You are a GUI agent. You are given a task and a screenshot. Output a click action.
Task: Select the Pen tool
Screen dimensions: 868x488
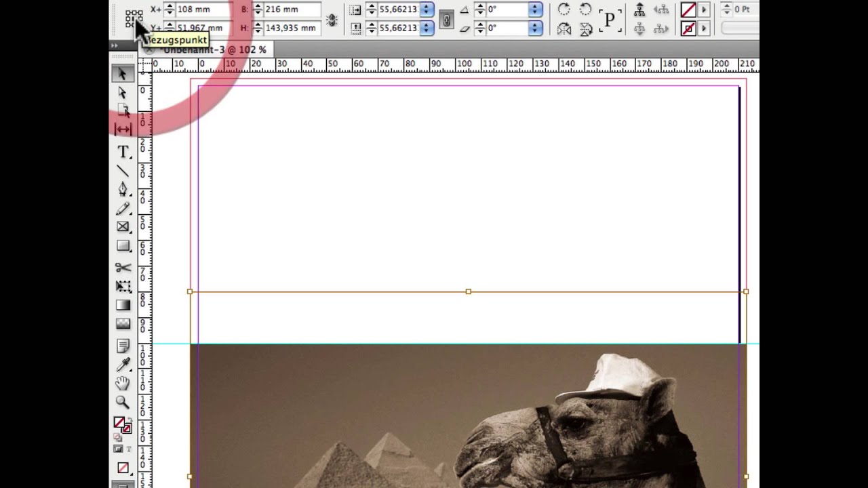(123, 189)
